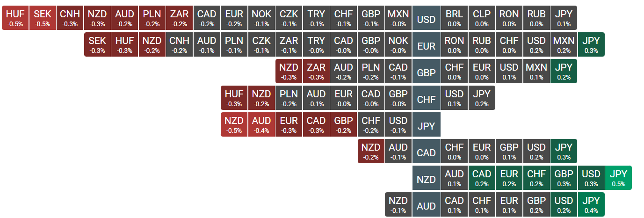Choose the TRY -0.0% tile in EUR row

pos(316,44)
